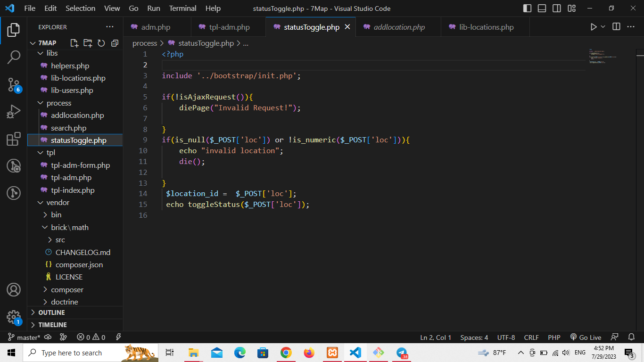Viewport: 644px width, 362px height.
Task: Change Spaces: 4 indentation setting
Action: (474, 337)
